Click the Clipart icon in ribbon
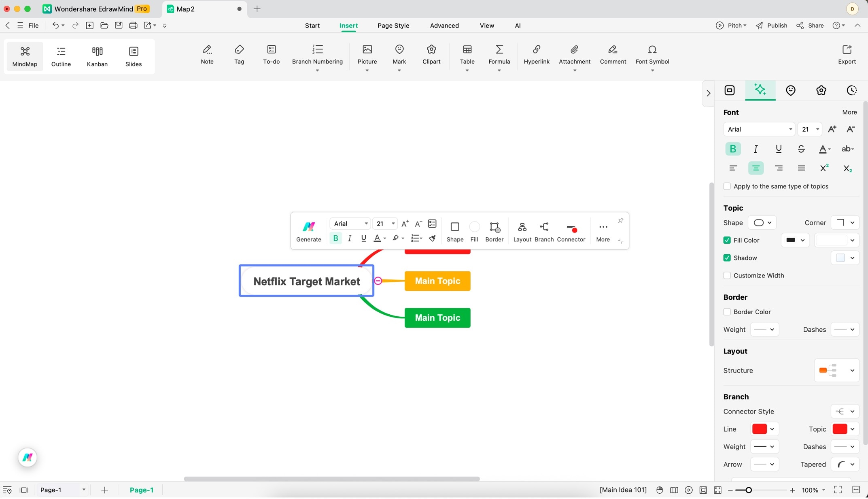Viewport: 868px width, 499px height. [x=431, y=54]
